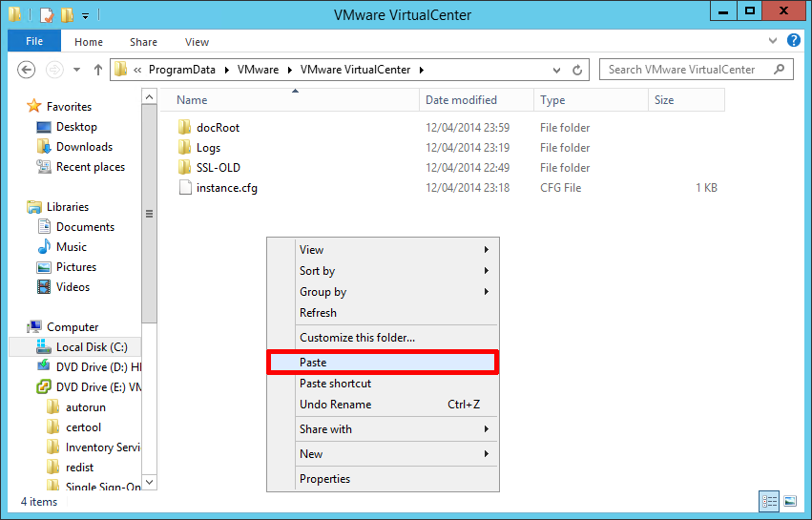
Task: Open Recent places in Favorites
Action: [90, 167]
